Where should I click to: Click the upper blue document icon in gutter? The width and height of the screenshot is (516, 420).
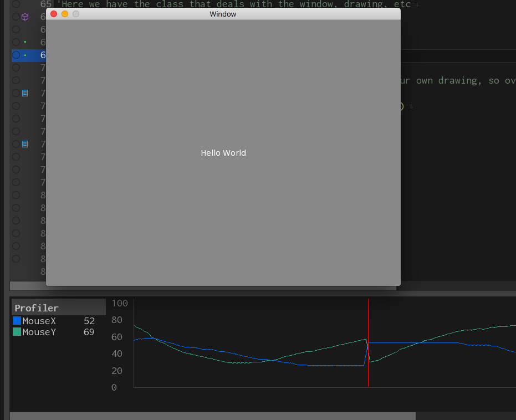24,93
